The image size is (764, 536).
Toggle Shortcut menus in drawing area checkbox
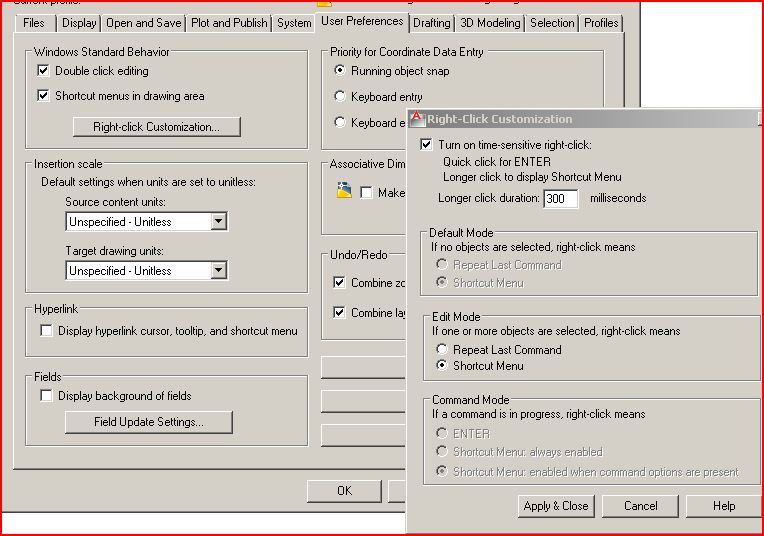(x=43, y=95)
